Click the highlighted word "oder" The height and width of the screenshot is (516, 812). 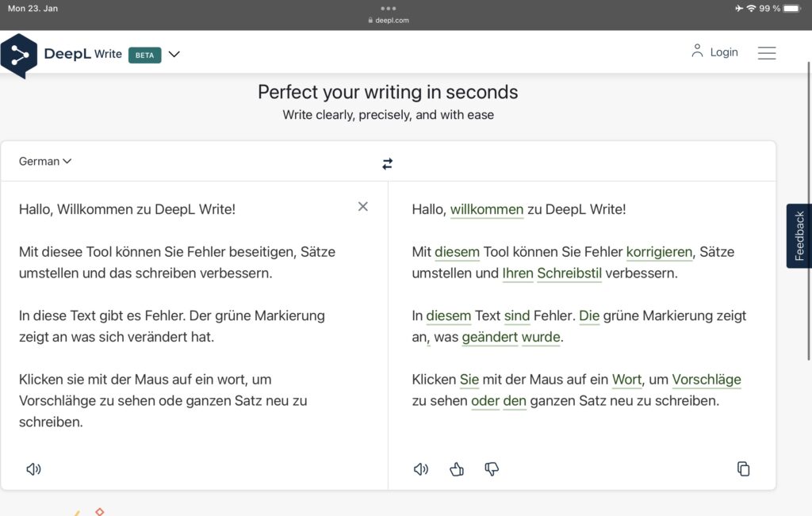(x=485, y=400)
